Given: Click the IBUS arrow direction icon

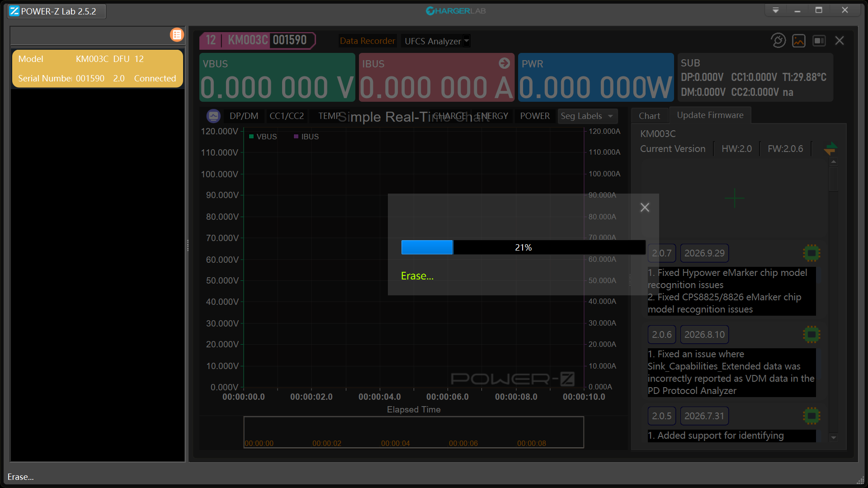Looking at the screenshot, I should coord(504,63).
